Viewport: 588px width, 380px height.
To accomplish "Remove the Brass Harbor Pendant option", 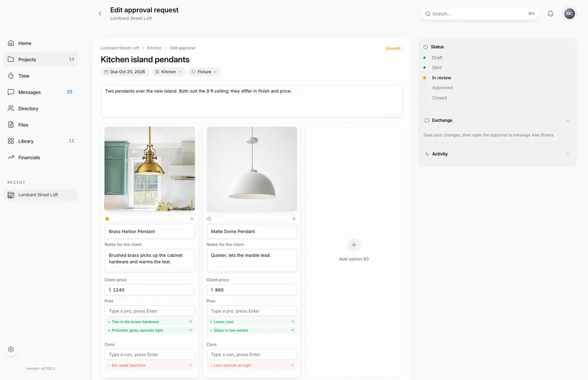I will click(x=192, y=219).
